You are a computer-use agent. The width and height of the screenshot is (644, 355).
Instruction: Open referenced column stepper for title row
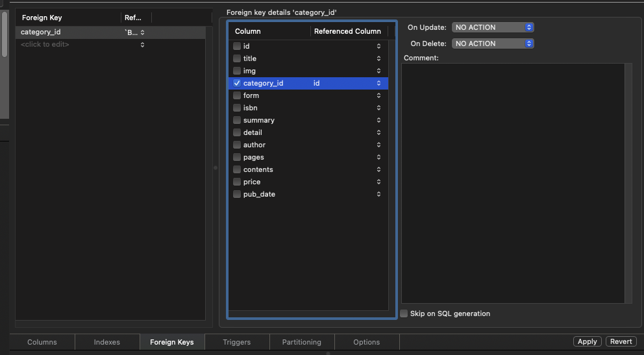[x=378, y=58]
